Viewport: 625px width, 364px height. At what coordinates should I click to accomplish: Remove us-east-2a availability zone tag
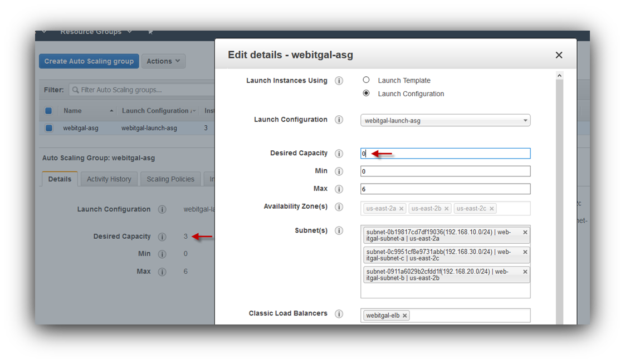click(402, 209)
